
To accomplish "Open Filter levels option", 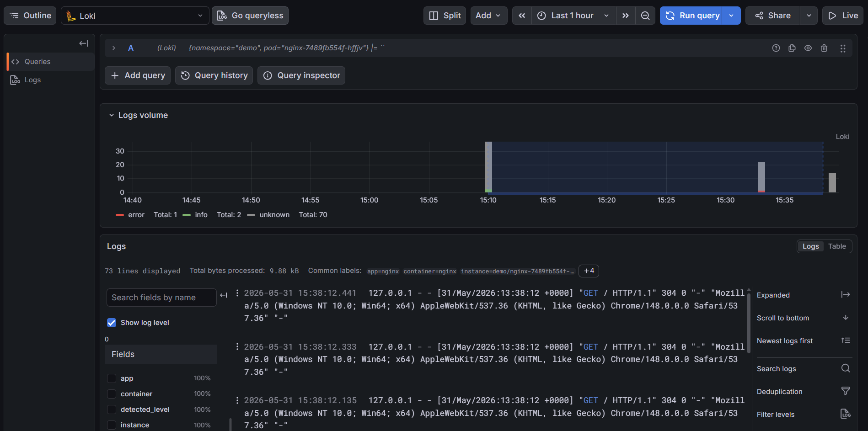I will 846,414.
